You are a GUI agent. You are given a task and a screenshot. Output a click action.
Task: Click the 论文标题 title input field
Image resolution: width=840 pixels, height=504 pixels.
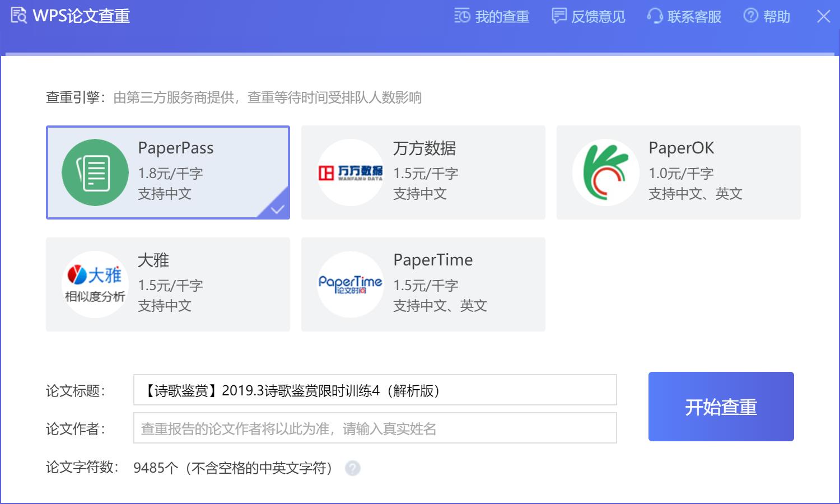(x=374, y=390)
